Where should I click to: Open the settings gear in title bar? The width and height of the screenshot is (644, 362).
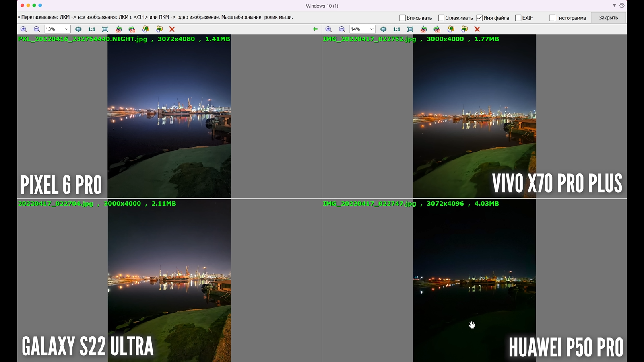[622, 6]
